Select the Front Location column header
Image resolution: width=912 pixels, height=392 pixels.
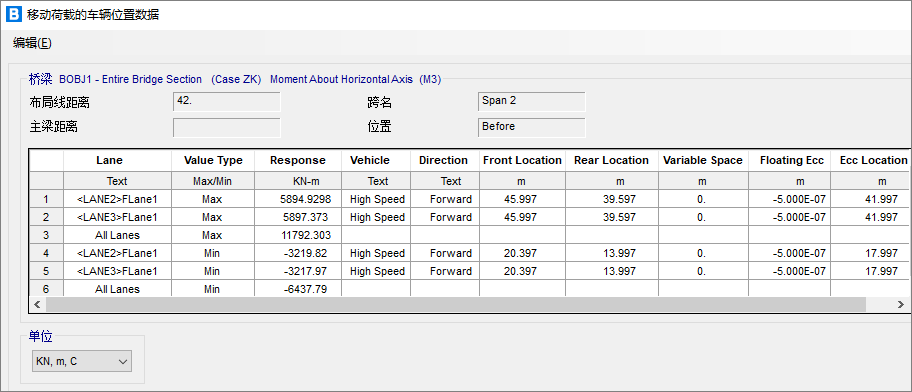tap(522, 161)
